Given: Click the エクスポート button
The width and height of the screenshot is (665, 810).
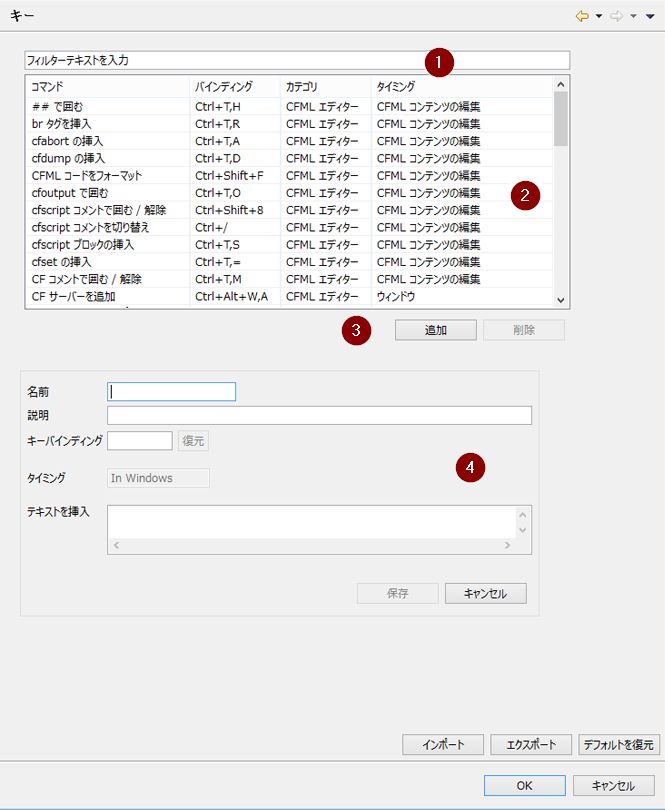Looking at the screenshot, I should 531,744.
